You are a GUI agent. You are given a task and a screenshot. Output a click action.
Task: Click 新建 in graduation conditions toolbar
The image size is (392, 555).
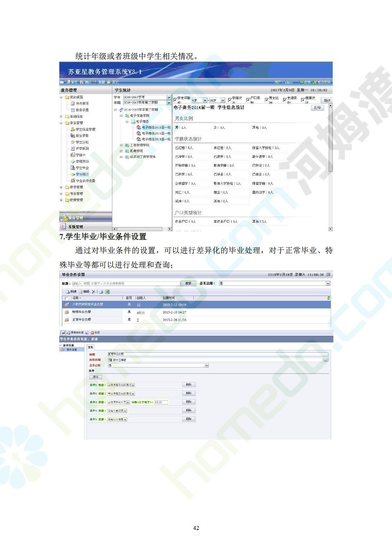(71, 292)
